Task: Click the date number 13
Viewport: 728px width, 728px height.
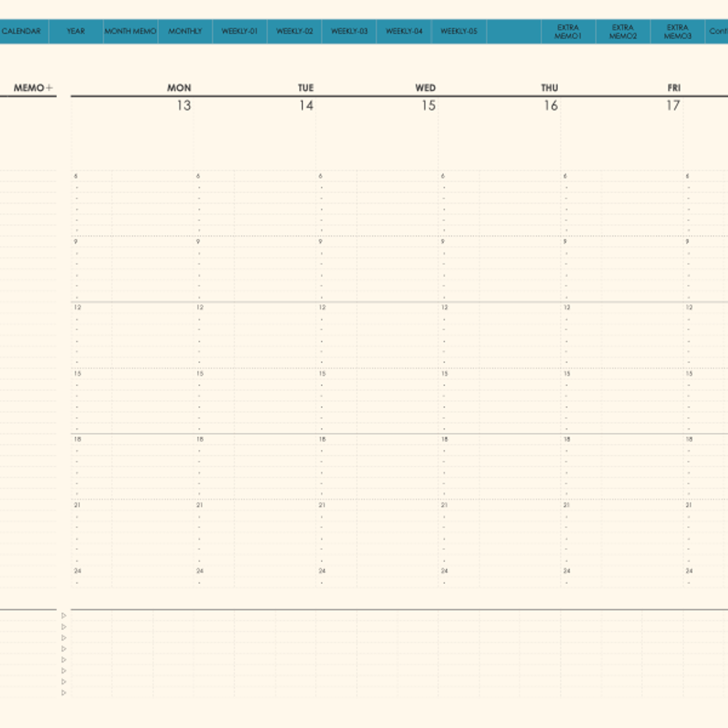Action: coord(184,105)
